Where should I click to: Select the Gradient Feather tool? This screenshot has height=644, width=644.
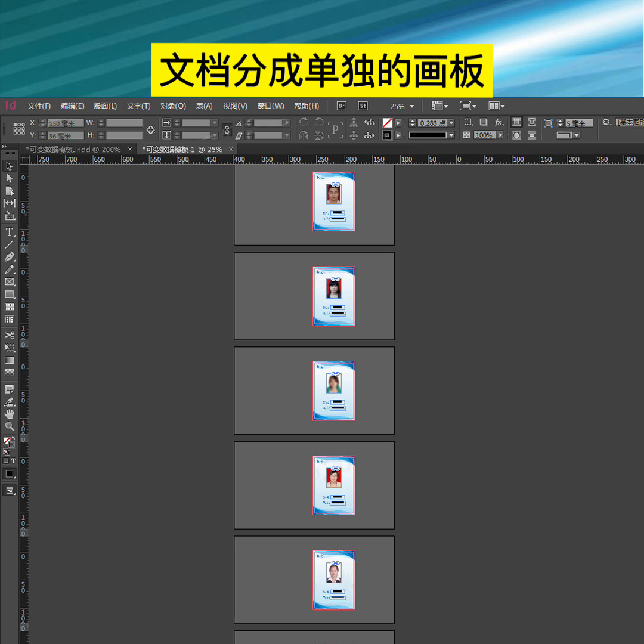click(x=10, y=373)
